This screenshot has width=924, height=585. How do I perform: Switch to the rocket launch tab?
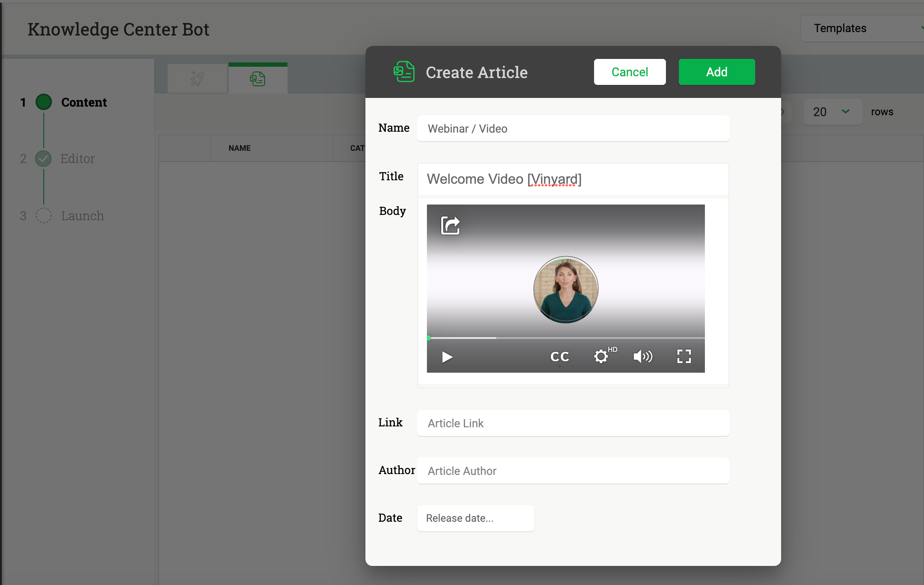coord(197,79)
